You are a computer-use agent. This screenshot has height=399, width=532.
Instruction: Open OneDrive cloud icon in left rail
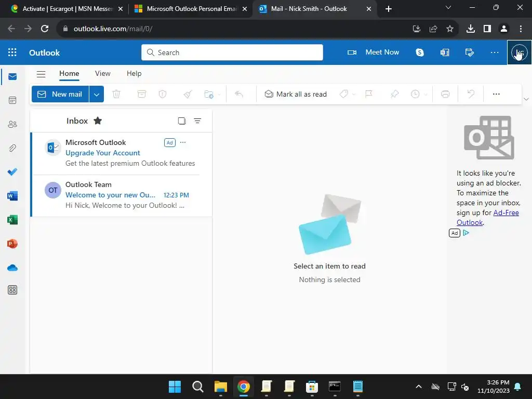12,268
